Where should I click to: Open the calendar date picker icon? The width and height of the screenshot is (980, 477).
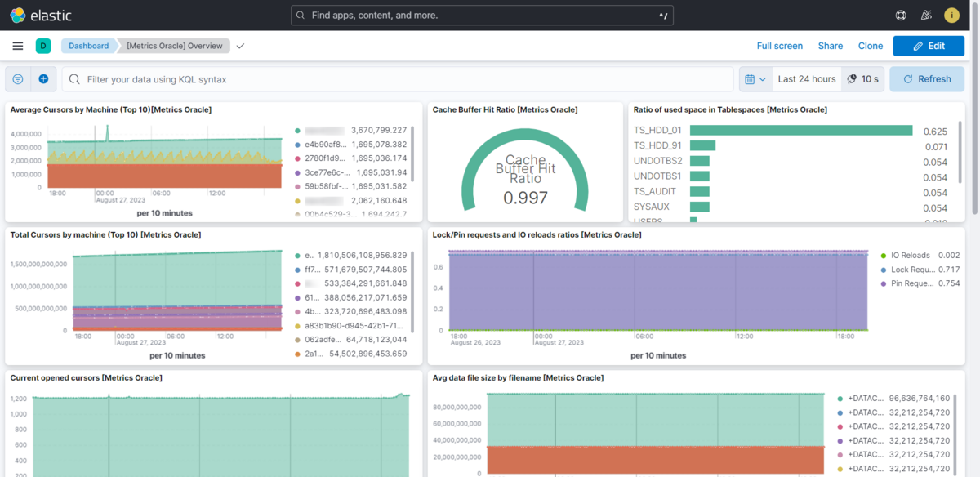tap(753, 78)
